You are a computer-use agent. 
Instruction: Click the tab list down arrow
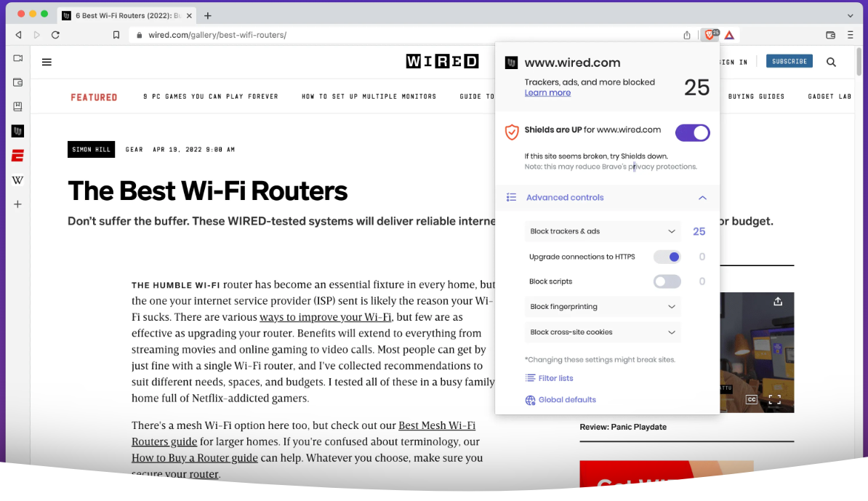pos(851,15)
